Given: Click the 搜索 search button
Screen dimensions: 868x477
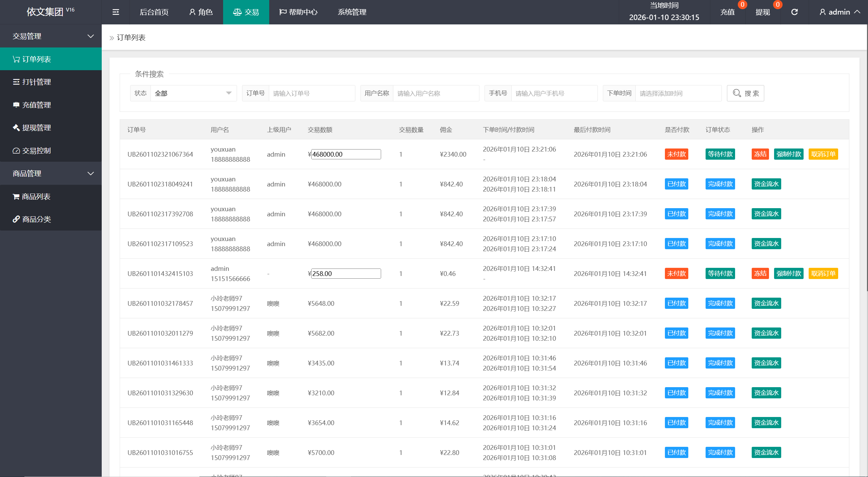Looking at the screenshot, I should 745,93.
